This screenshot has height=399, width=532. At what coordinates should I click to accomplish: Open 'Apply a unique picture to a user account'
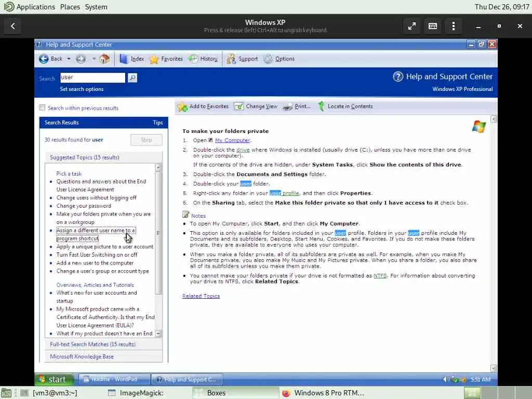[x=105, y=246]
